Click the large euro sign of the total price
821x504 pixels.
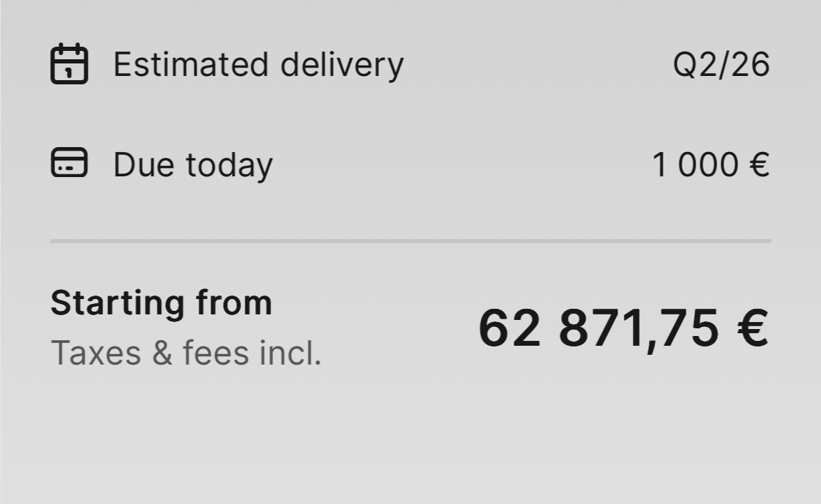coord(752,328)
